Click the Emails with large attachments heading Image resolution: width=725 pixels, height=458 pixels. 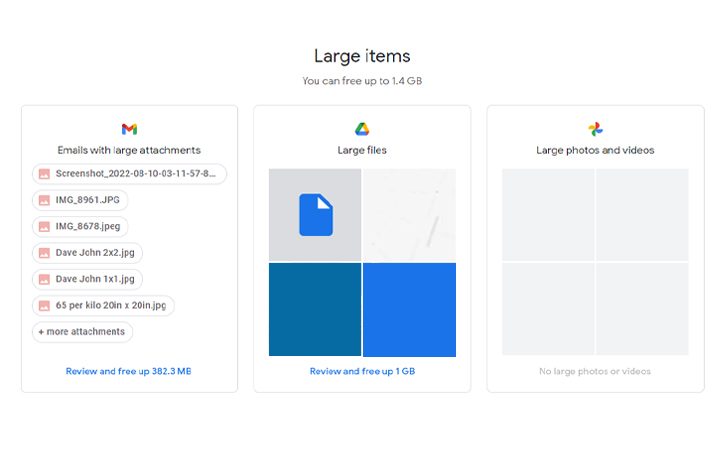tap(129, 150)
